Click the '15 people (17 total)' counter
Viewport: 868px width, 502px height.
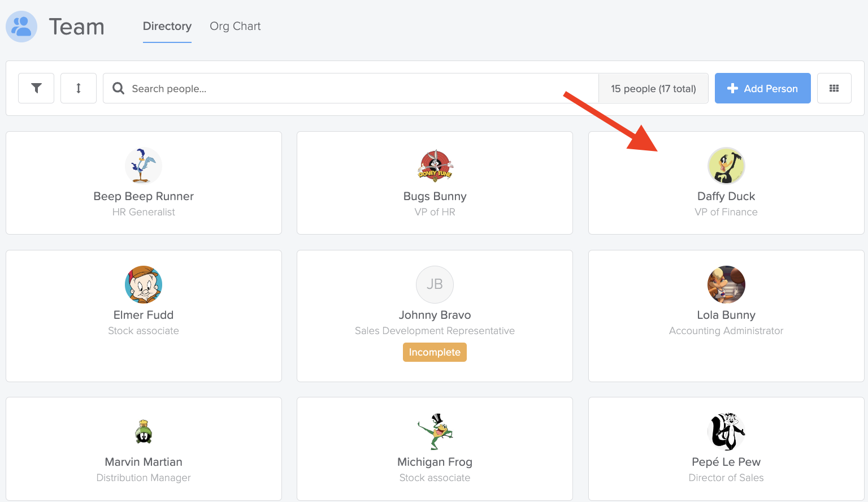pyautogui.click(x=653, y=88)
